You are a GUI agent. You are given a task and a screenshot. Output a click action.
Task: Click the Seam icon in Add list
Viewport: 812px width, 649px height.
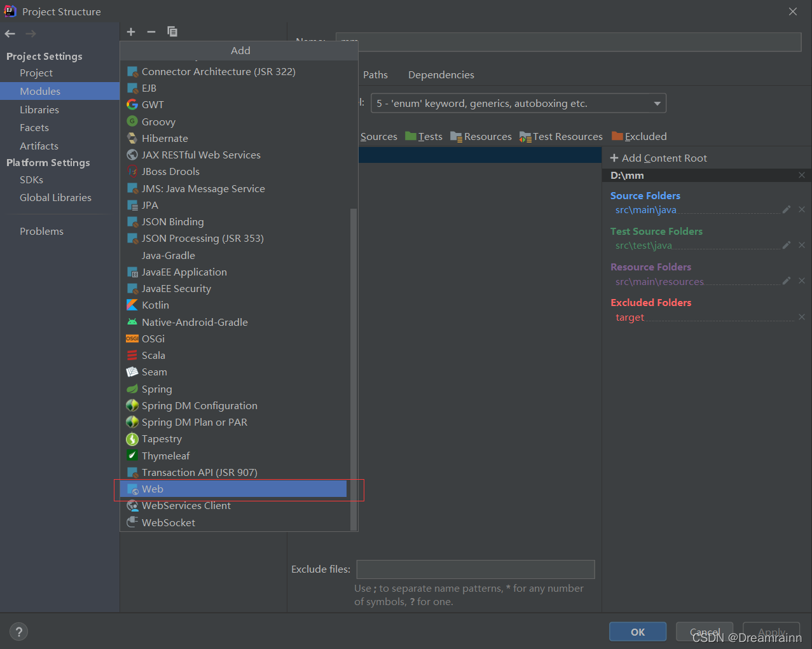pyautogui.click(x=132, y=372)
